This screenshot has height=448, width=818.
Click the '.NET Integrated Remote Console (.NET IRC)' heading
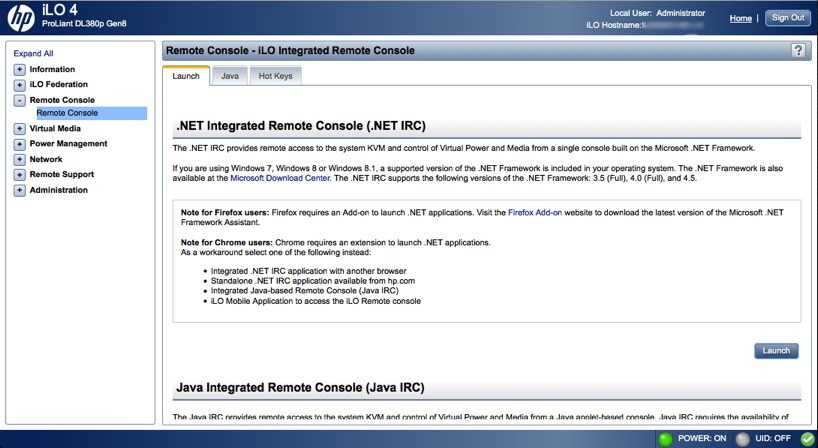point(301,126)
